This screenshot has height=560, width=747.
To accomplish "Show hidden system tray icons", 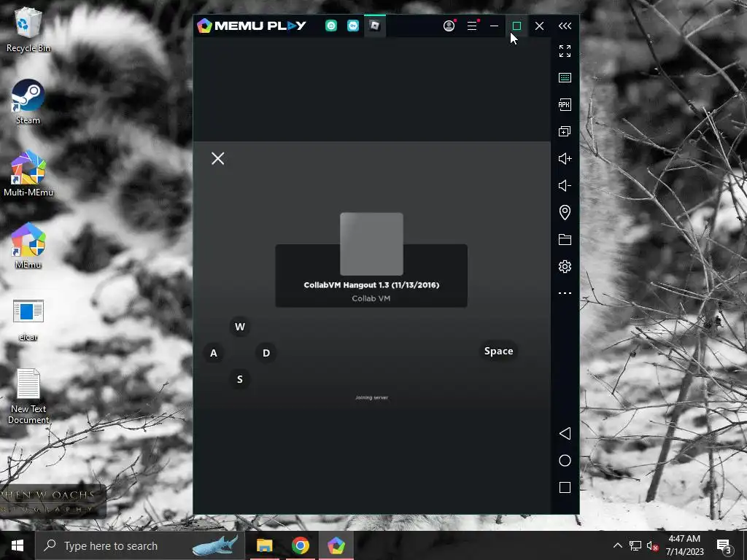I will point(617,545).
